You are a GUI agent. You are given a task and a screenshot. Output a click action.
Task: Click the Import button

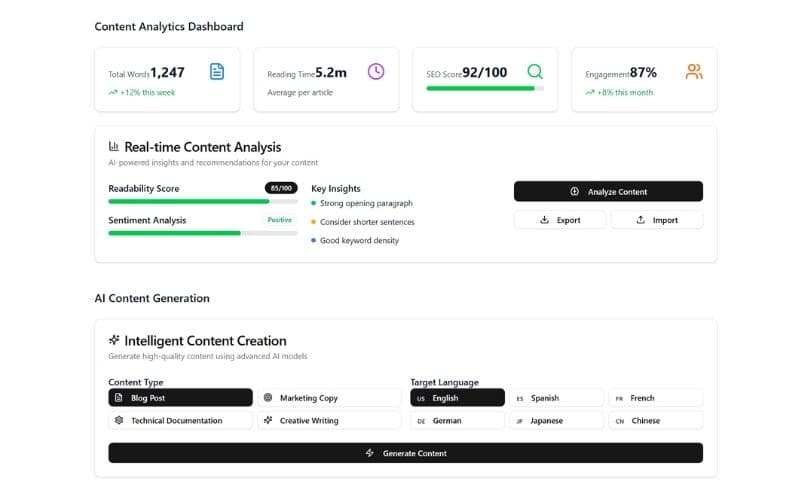coord(657,220)
